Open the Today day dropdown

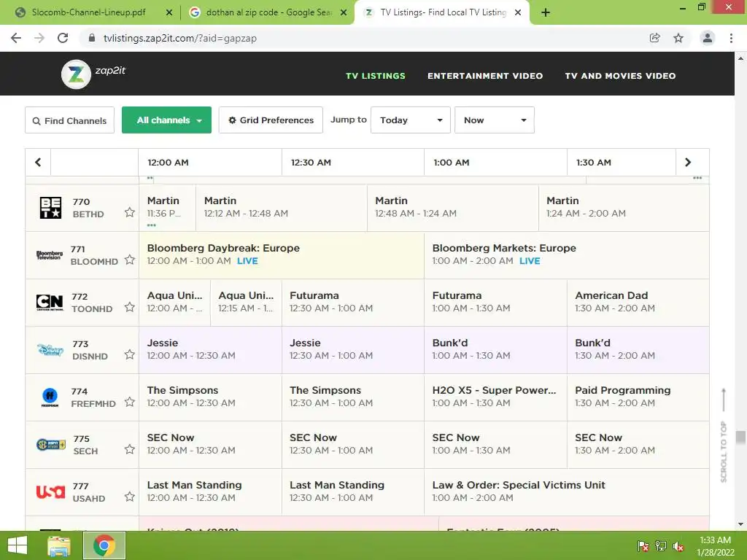411,120
